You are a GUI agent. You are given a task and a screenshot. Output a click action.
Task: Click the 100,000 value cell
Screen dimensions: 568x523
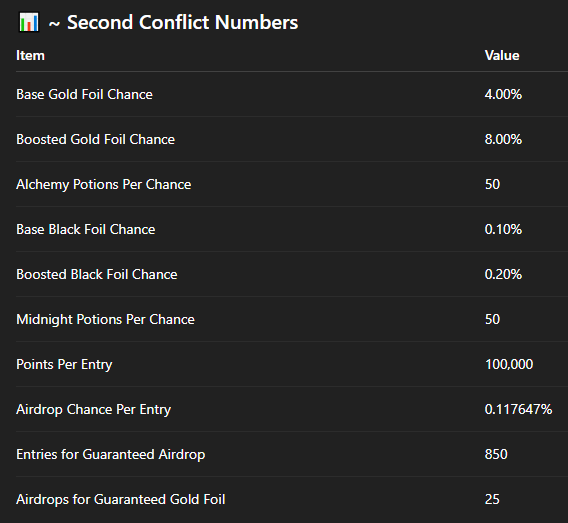(x=509, y=364)
